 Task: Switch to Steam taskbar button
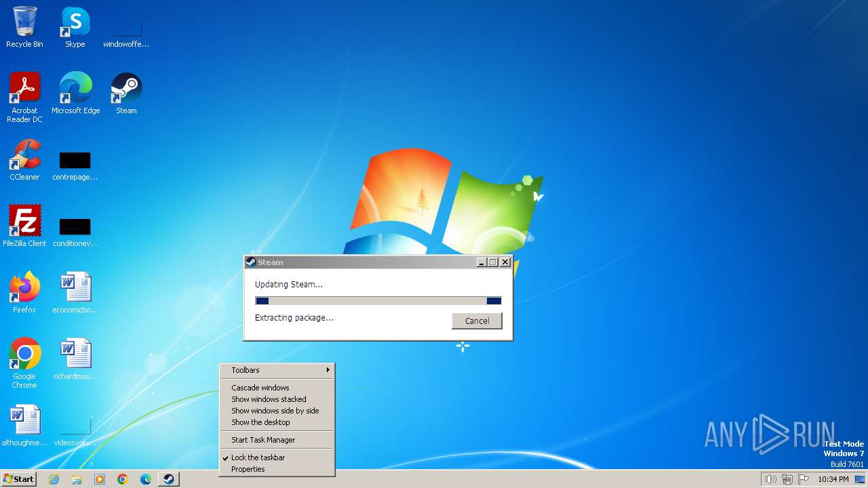click(x=168, y=479)
